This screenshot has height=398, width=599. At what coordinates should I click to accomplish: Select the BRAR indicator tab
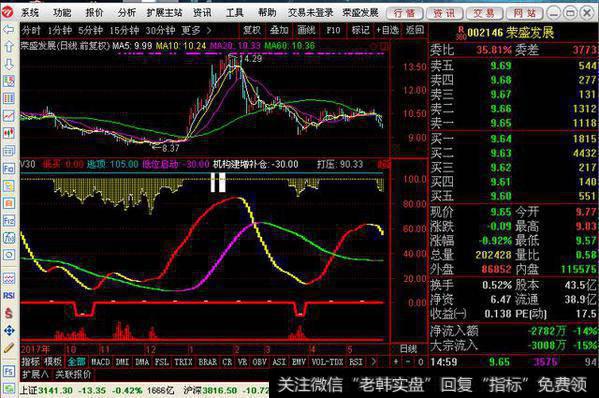pyautogui.click(x=207, y=361)
